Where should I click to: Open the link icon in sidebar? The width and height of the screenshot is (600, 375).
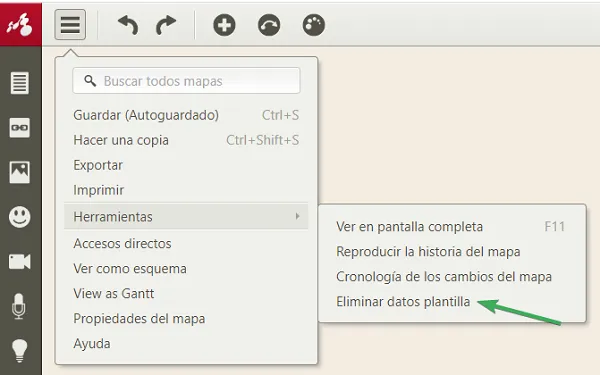coord(20,127)
